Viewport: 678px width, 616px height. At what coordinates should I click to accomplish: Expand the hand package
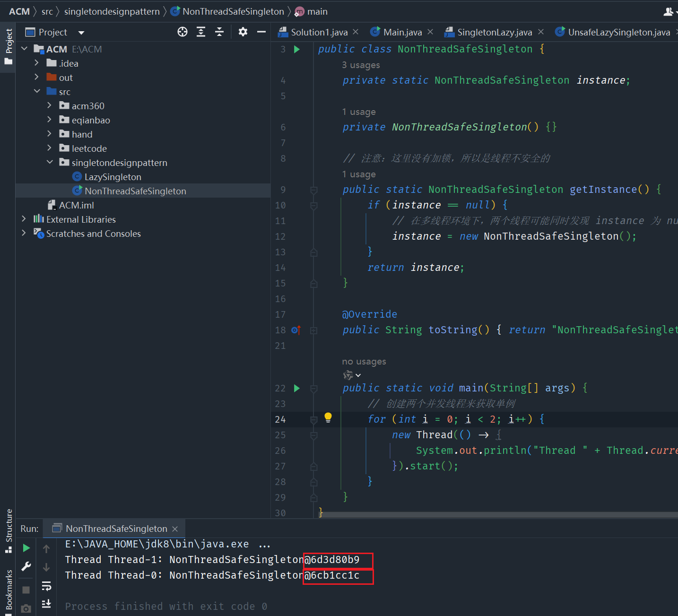(50, 134)
